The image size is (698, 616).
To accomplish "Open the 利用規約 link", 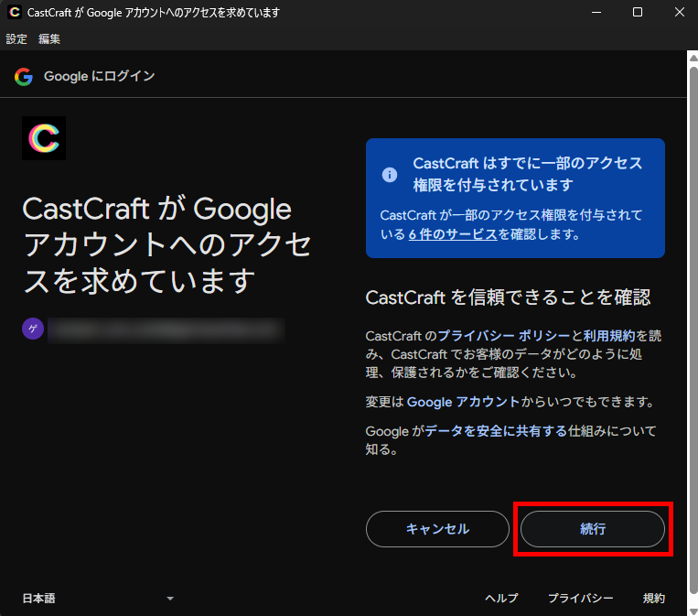I will click(x=609, y=335).
